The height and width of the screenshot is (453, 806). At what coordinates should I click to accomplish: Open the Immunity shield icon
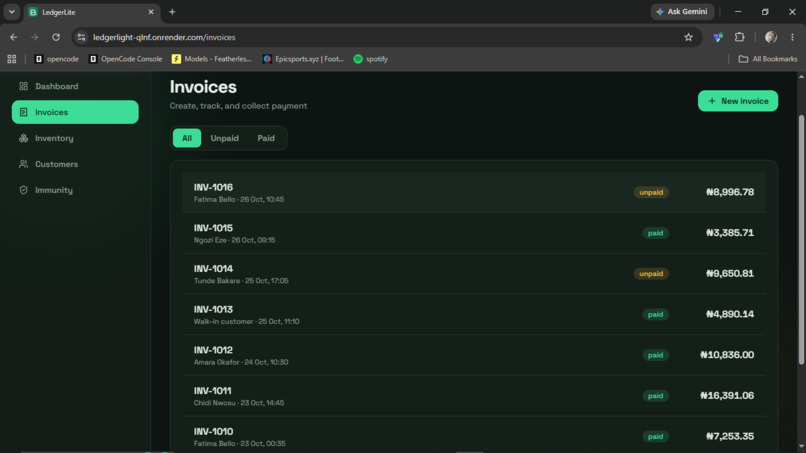coord(24,190)
